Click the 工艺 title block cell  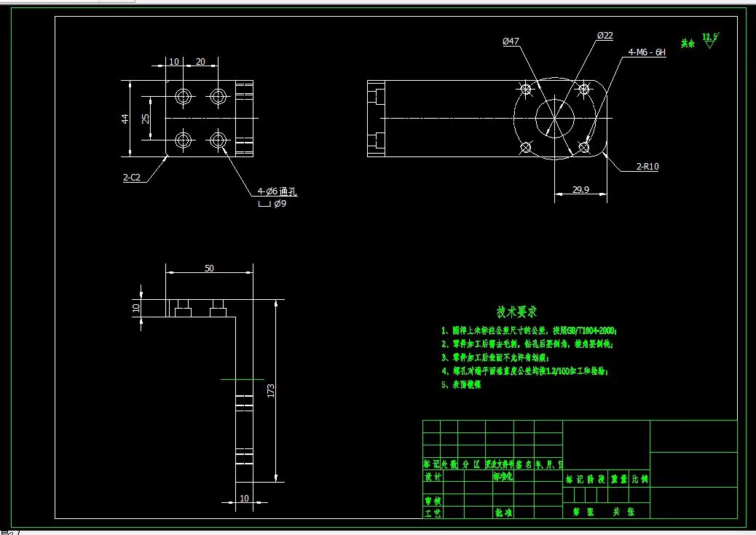(x=433, y=513)
